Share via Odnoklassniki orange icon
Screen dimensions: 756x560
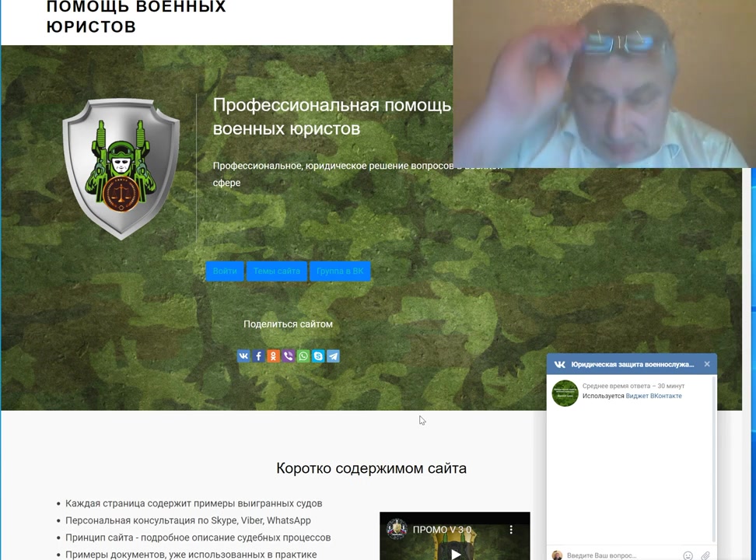click(273, 356)
